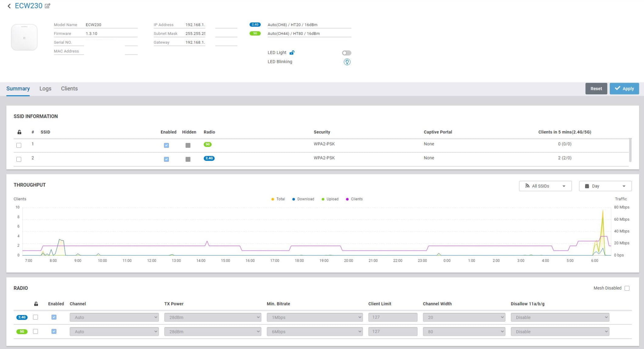Open Channel dropdown for 5G radio
Image resolution: width=644 pixels, height=349 pixels.
click(x=114, y=331)
